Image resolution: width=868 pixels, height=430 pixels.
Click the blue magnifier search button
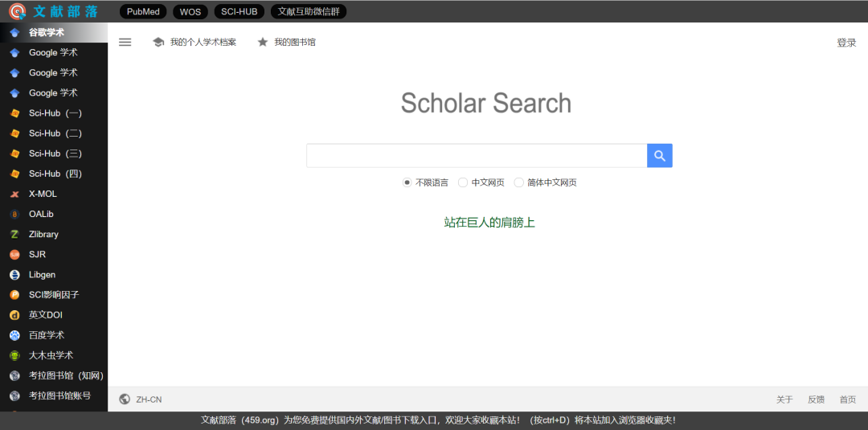[x=659, y=155]
